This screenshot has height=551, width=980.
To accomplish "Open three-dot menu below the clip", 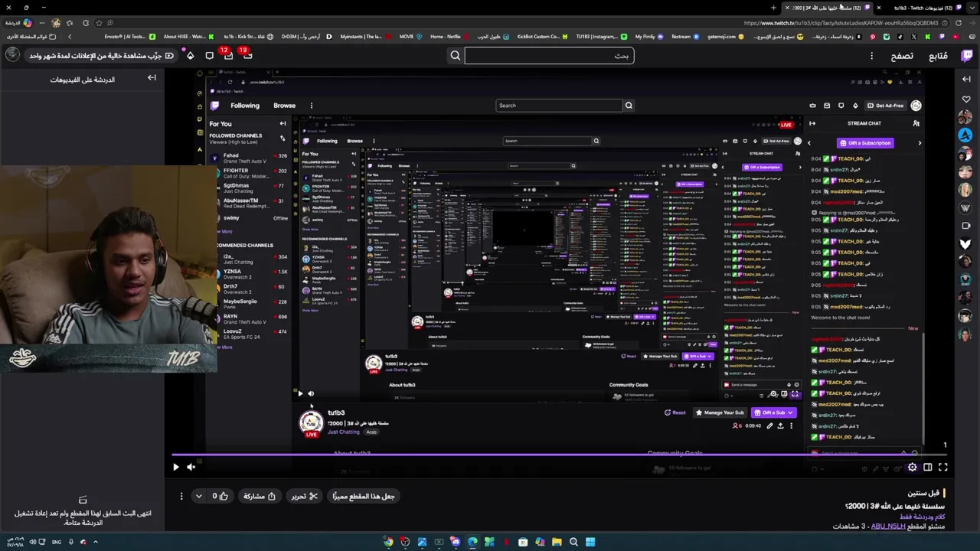I will tap(181, 496).
